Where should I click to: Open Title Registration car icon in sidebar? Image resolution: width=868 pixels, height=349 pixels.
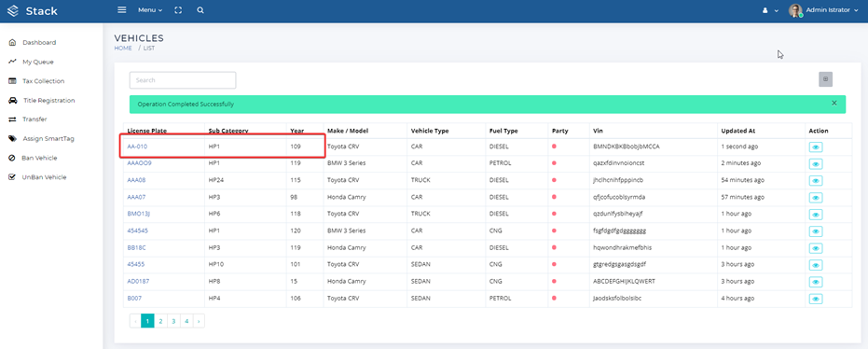(x=12, y=100)
